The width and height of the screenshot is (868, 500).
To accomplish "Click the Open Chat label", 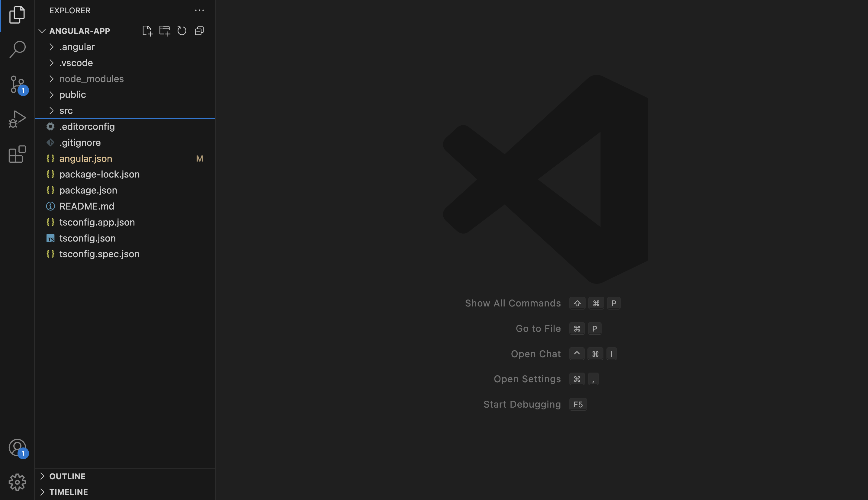I will tap(536, 354).
